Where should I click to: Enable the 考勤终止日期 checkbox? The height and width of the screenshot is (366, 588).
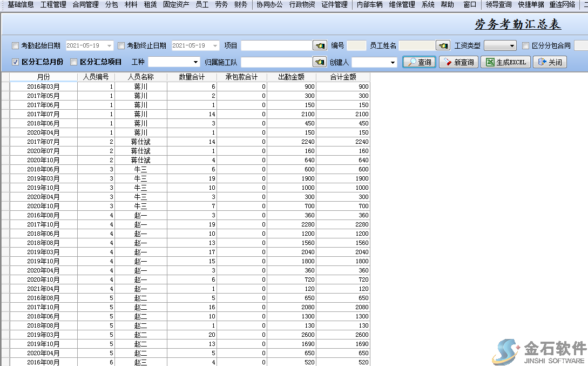(x=121, y=46)
